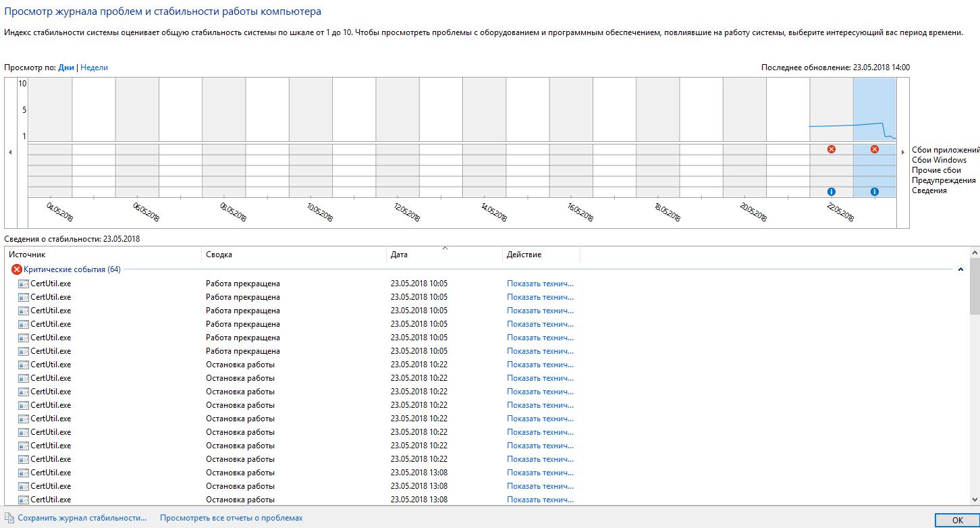Click the save stability log document icon
The height and width of the screenshot is (528, 980).
click(9, 519)
